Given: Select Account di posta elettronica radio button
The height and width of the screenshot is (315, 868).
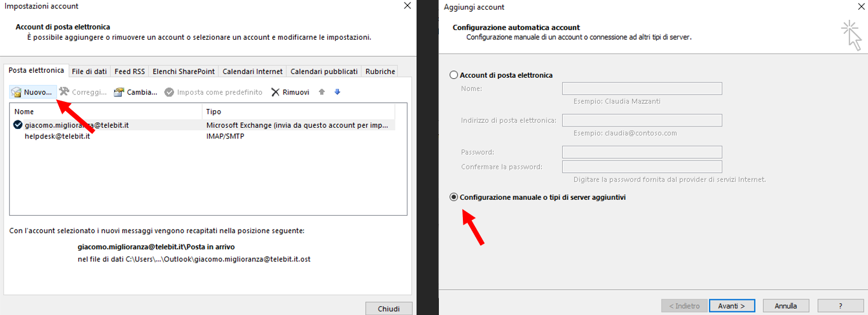Looking at the screenshot, I should click(x=454, y=75).
